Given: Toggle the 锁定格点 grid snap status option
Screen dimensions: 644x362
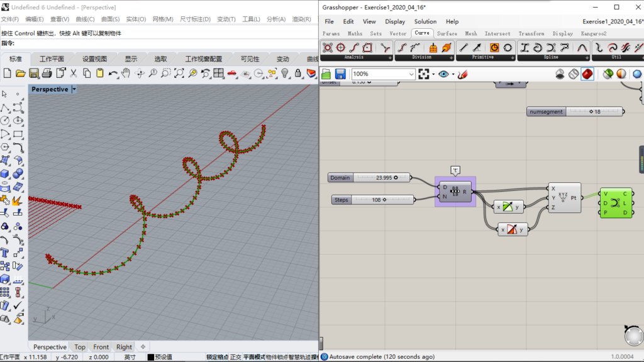Looking at the screenshot, I should tap(217, 357).
